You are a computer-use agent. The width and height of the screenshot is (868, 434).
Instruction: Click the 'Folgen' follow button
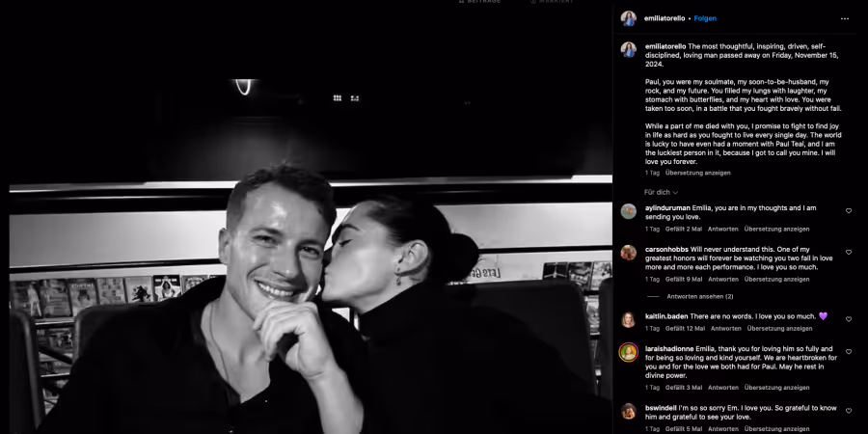click(x=705, y=18)
